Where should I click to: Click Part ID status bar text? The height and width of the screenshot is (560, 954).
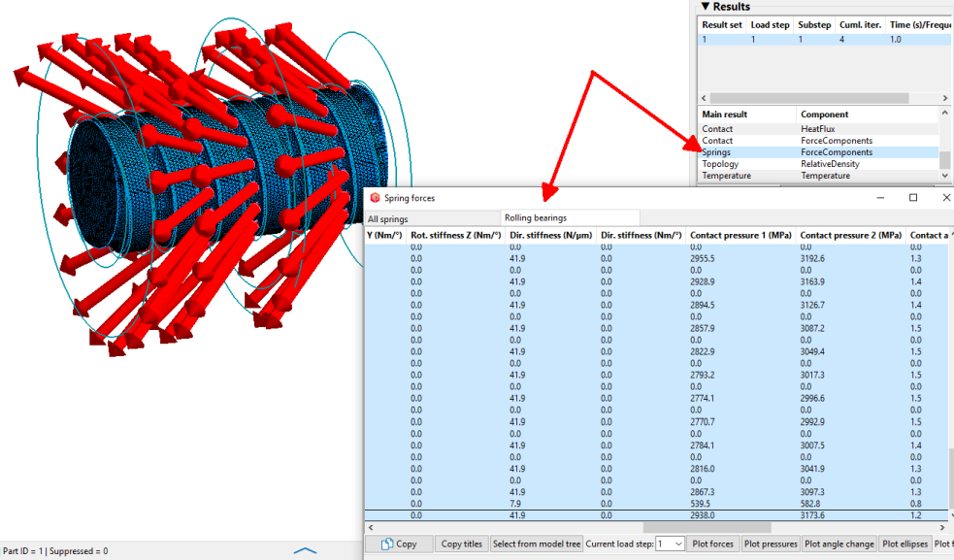pos(55,551)
